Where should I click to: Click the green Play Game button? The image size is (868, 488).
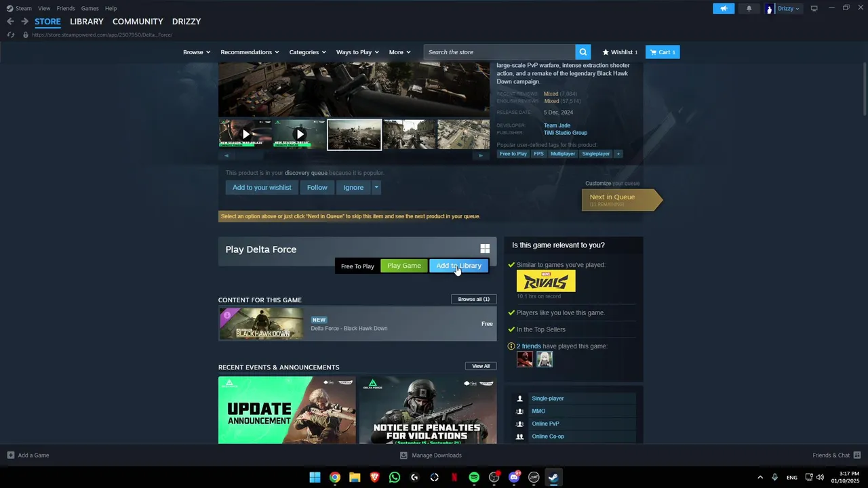[x=404, y=266]
